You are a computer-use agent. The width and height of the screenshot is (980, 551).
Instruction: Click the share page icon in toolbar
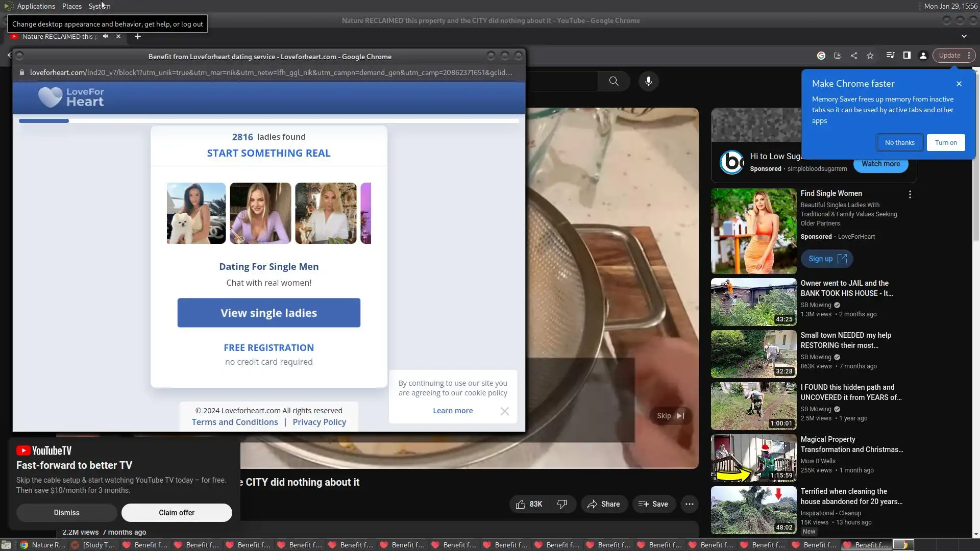pyautogui.click(x=854, y=56)
